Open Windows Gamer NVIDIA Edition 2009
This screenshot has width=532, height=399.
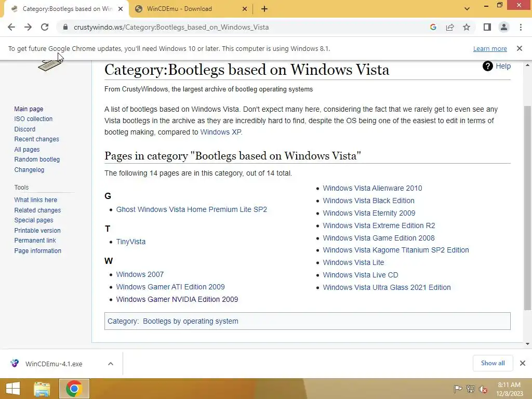point(177,299)
